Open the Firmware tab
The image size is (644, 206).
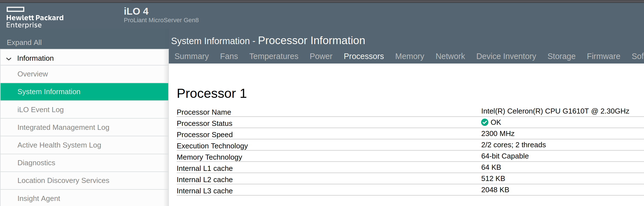pyautogui.click(x=603, y=56)
